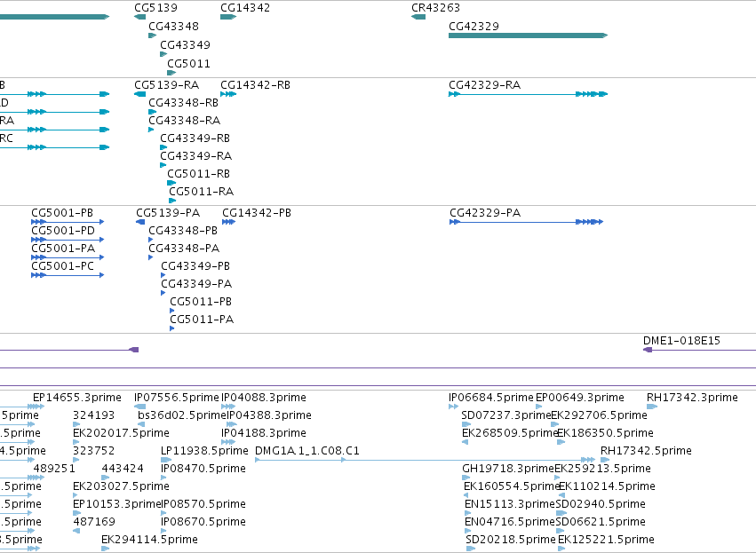756x553 pixels.
Task: Select protein CG14342-PB
Action: [257, 213]
